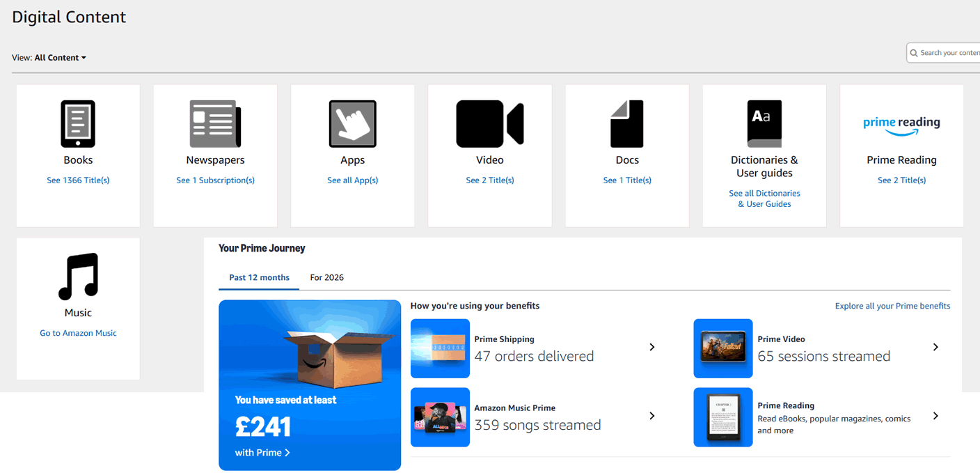Viewport: 980px width, 473px height.
Task: Switch to the Past 12 months tab
Action: tap(259, 277)
